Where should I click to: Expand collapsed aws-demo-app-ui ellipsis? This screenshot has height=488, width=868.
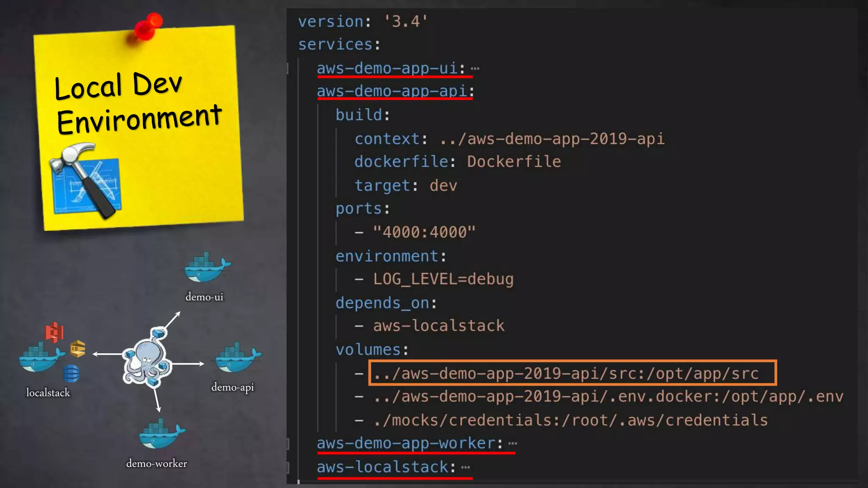(475, 68)
